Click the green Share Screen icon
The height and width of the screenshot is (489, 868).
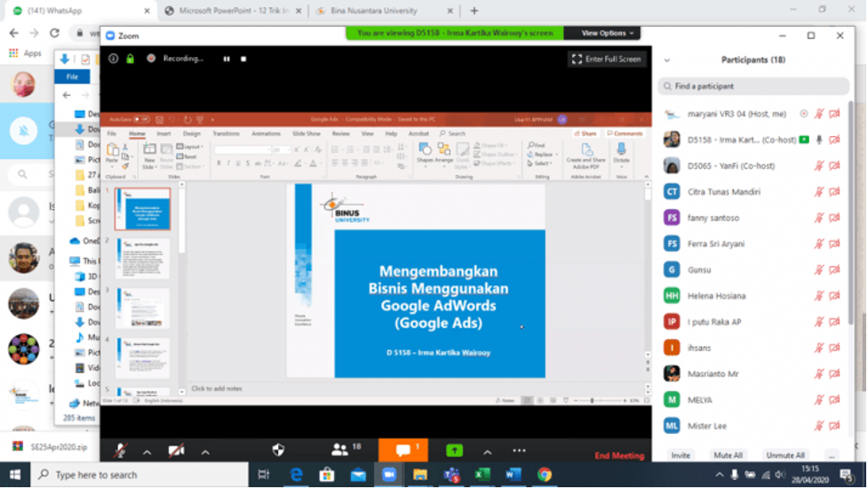455,451
